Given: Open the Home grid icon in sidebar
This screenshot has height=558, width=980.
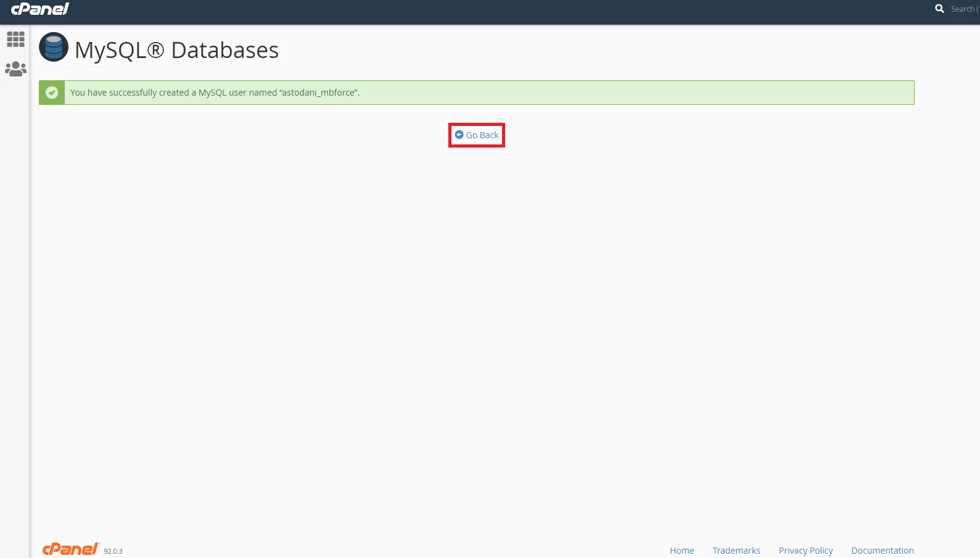Looking at the screenshot, I should click(15, 40).
